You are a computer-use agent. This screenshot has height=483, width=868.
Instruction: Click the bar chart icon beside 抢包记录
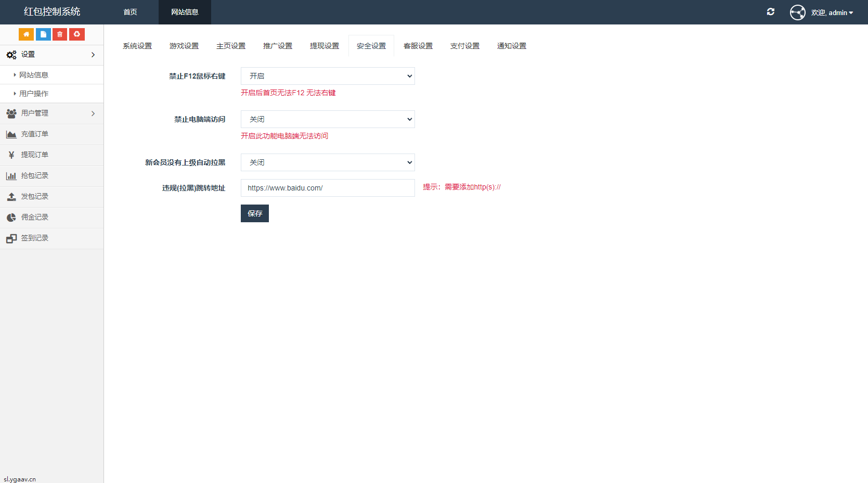coord(11,175)
